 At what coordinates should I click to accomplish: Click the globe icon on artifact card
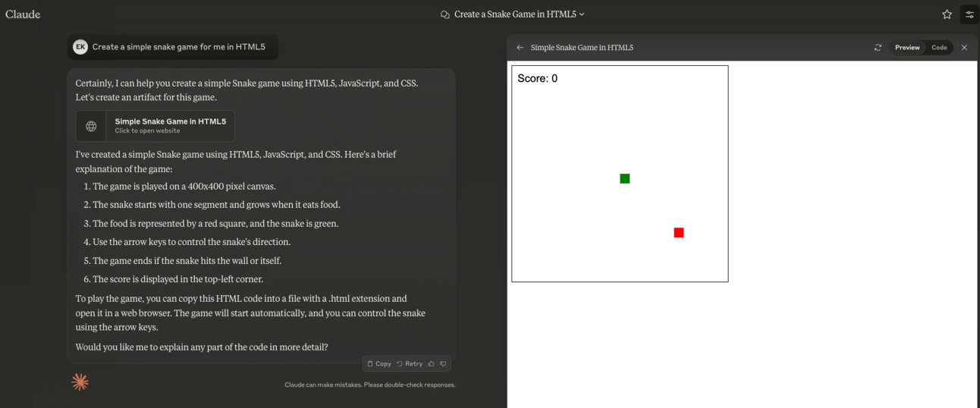coord(91,126)
